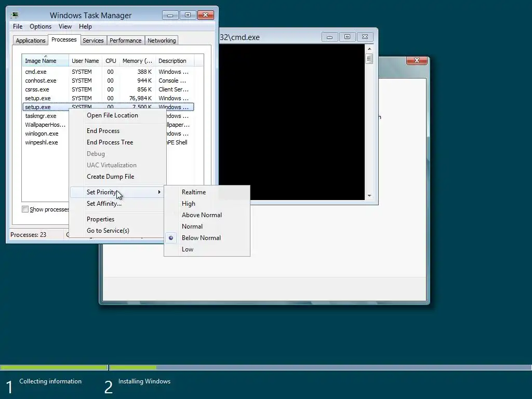Click the Installing Windows progress bar
The height and width of the screenshot is (399, 532).
coord(320,367)
